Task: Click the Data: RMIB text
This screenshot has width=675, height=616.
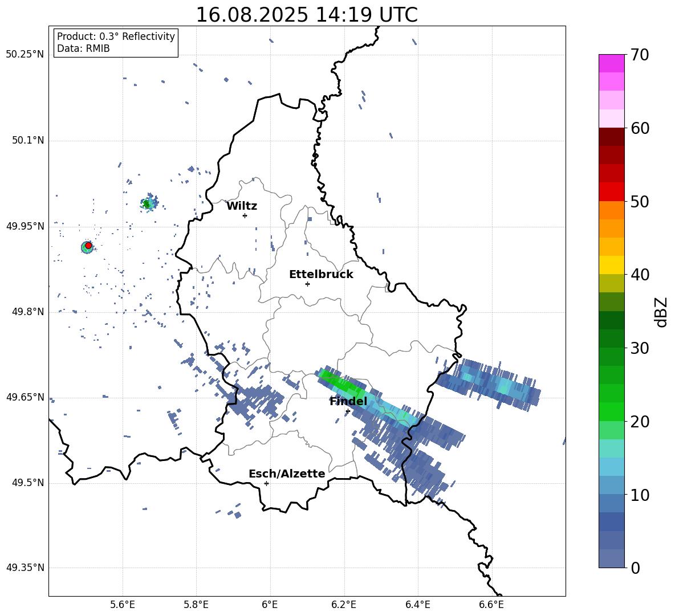Action: [83, 48]
